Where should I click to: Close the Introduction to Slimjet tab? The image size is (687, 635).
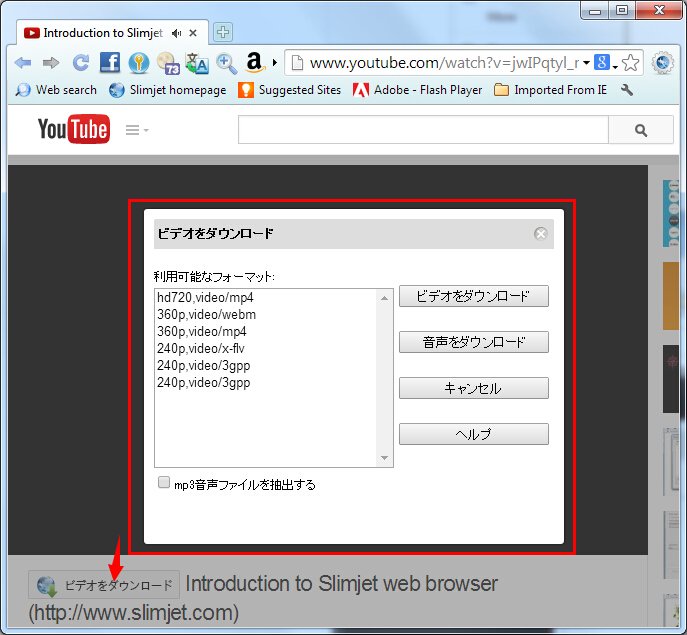tap(193, 33)
